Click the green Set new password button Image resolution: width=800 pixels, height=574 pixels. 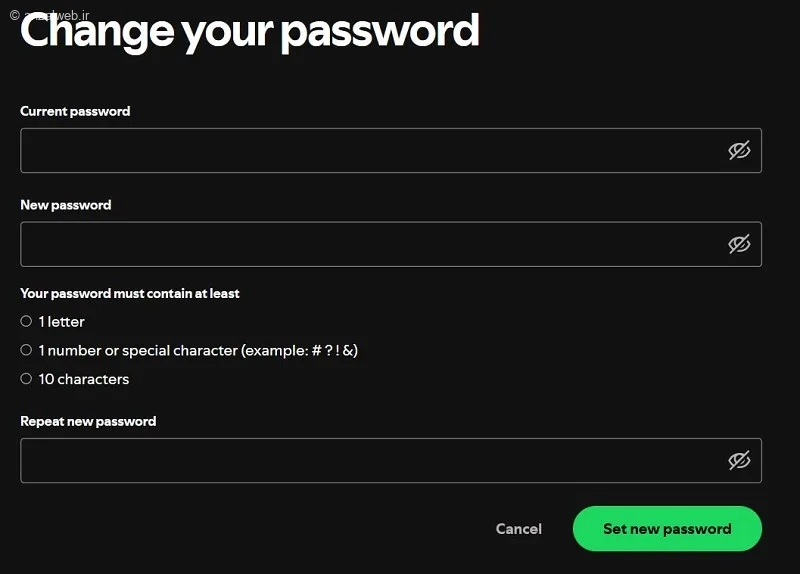[x=667, y=529]
